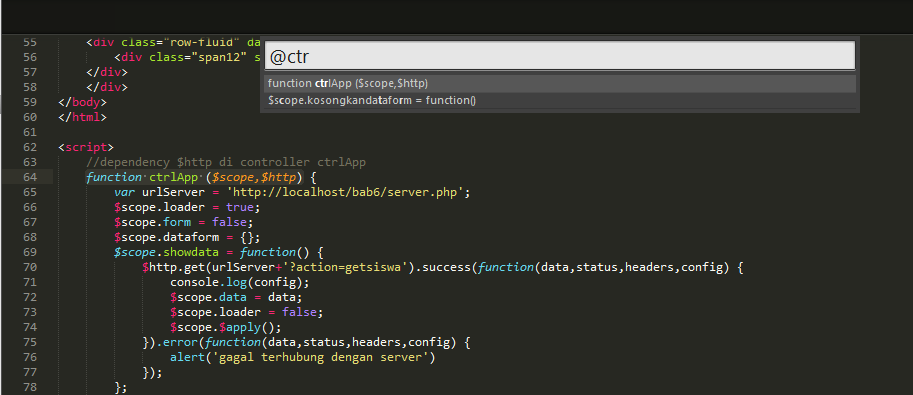Screen dimensions: 913x395
Task: Click the closing </html> tag
Action: click(x=83, y=117)
